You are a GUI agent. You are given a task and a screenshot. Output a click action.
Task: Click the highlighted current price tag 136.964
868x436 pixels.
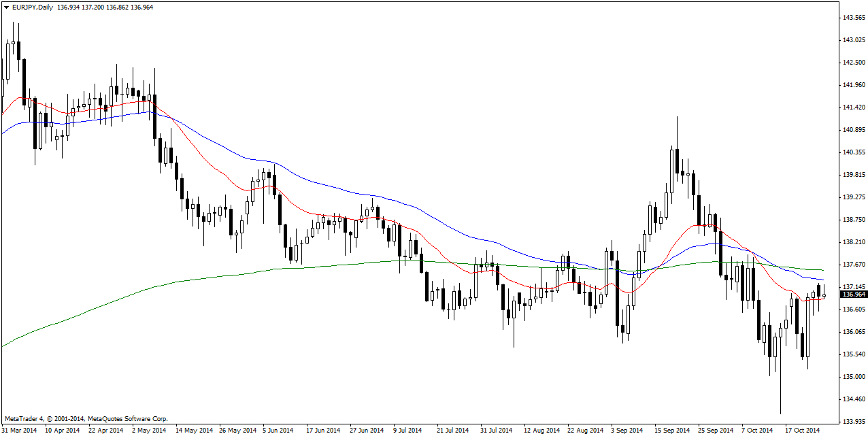click(x=854, y=294)
